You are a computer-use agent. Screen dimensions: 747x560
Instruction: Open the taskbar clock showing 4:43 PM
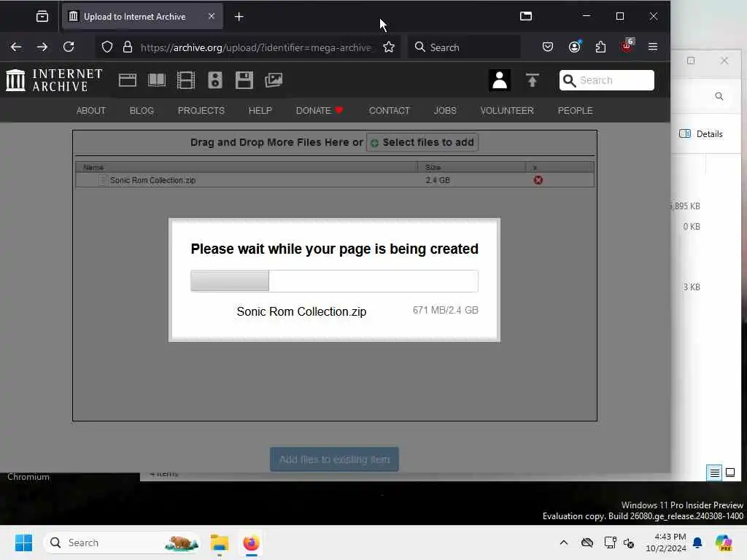(x=665, y=542)
